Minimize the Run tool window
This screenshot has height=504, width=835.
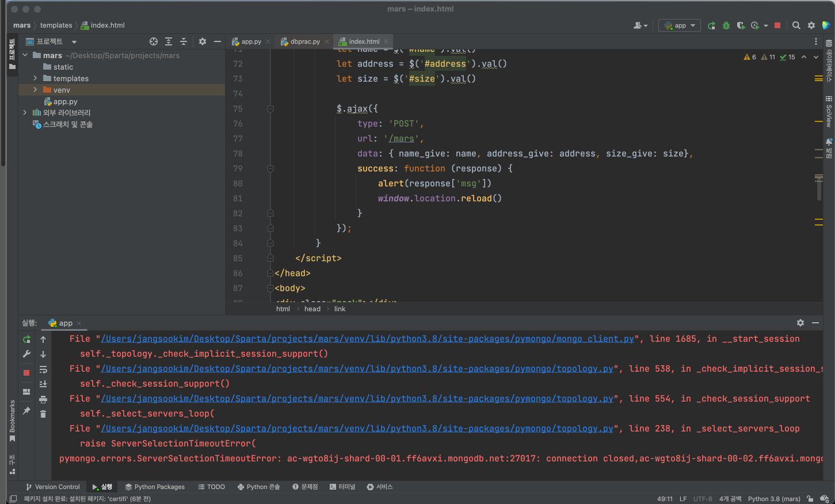point(815,323)
